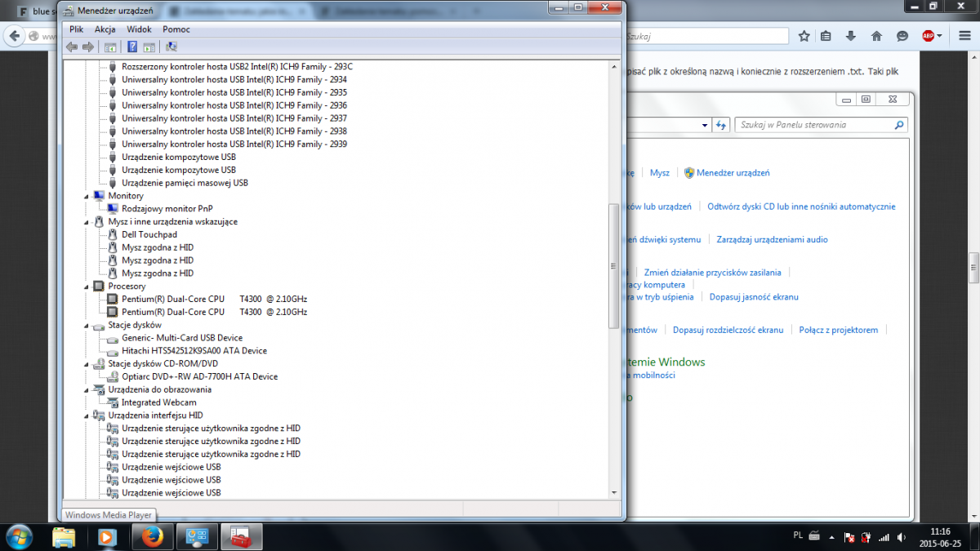This screenshot has width=980, height=551.
Task: Open the Widok menu
Action: pyautogui.click(x=139, y=29)
